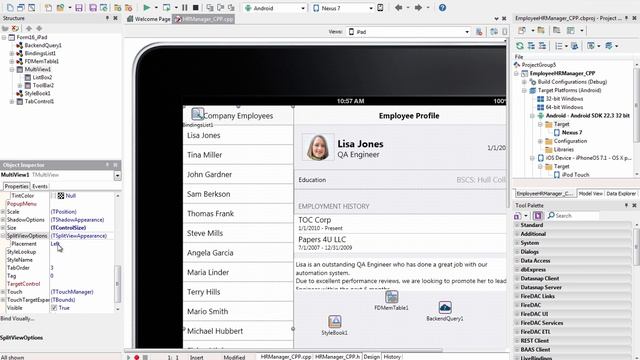Screen dimensions: 640x360
Task: Click the blue Help question mark icon
Action: click(x=442, y=7)
